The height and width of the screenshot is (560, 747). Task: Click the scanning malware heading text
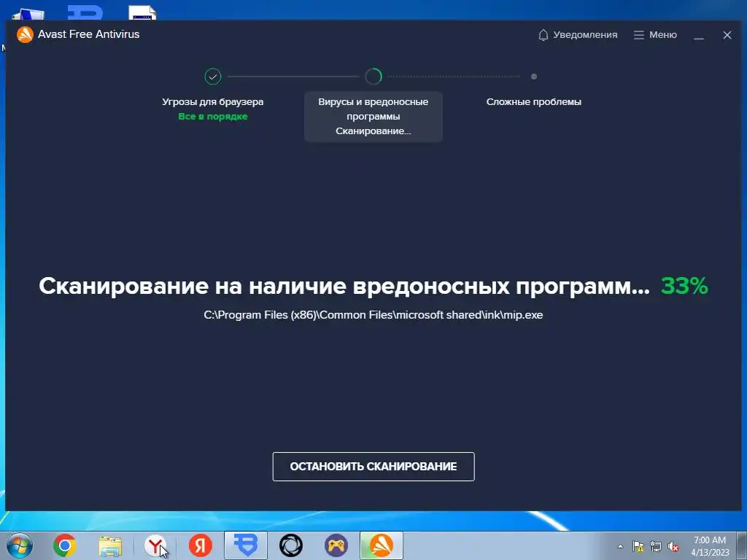point(344,286)
